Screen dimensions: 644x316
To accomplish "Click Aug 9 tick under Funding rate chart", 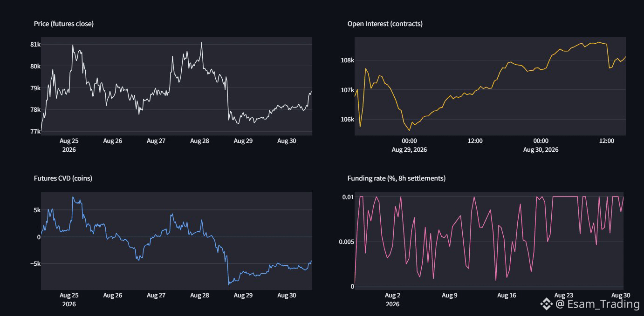I will [450, 295].
